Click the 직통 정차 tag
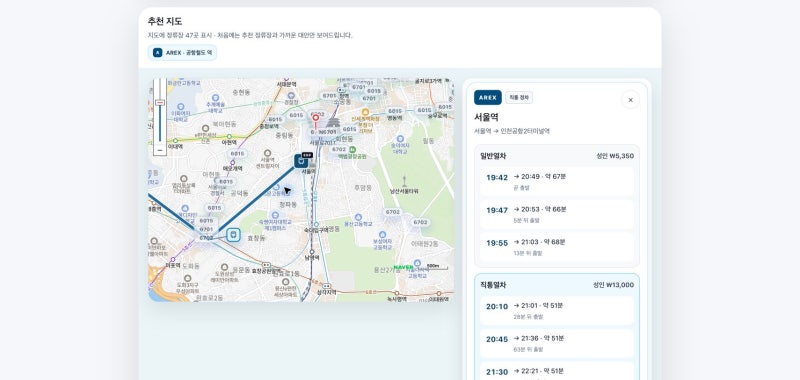The height and width of the screenshot is (380, 800). point(519,97)
